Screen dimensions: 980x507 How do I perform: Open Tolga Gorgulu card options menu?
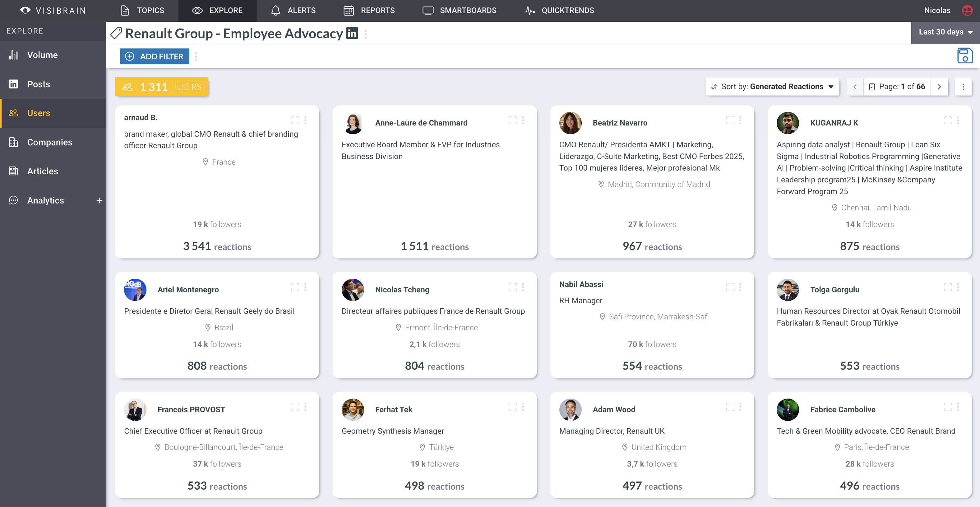point(958,287)
